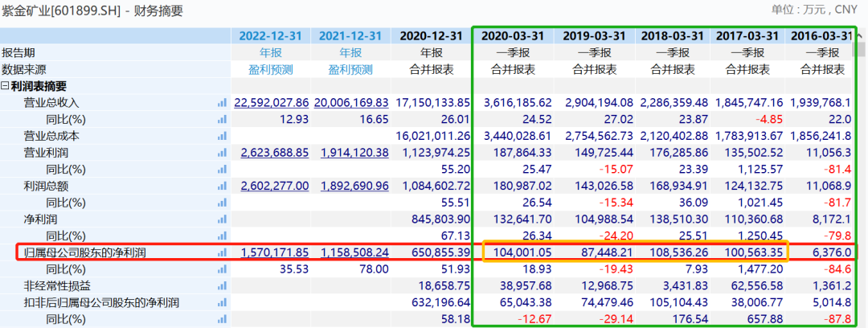Viewport: 868px width, 328px height.
Task: Collapse the 利润表摘要 section
Action: click(x=5, y=87)
